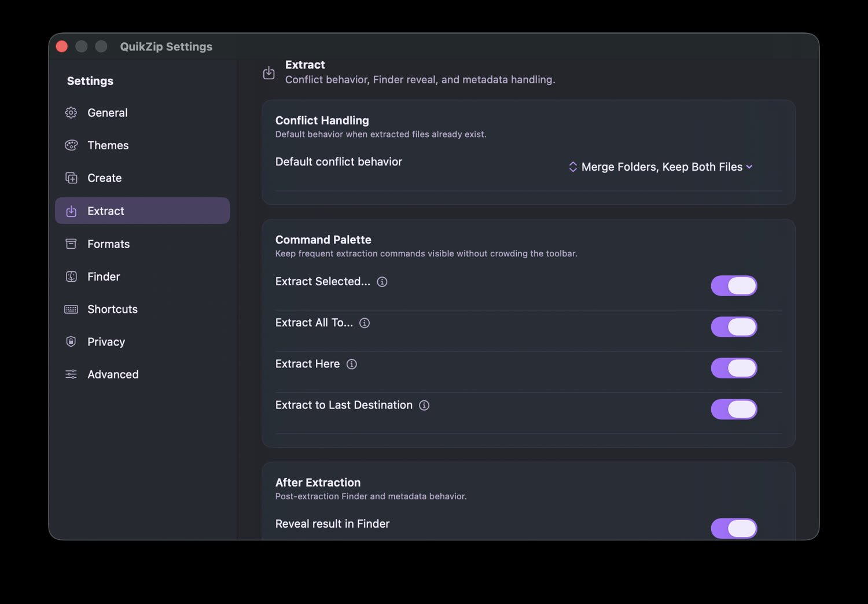Toggle the Extract Here switch

click(734, 368)
